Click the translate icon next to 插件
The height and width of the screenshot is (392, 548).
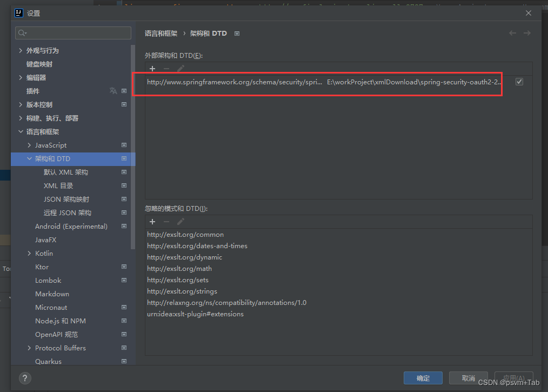pyautogui.click(x=114, y=91)
